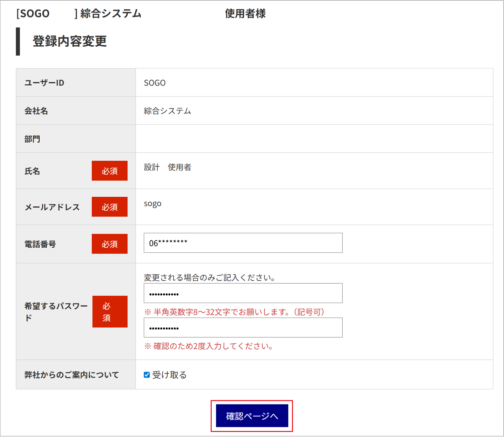Viewport: 504px width, 437px height.
Task: Click the 確認ページへ button
Action: pyautogui.click(x=252, y=416)
